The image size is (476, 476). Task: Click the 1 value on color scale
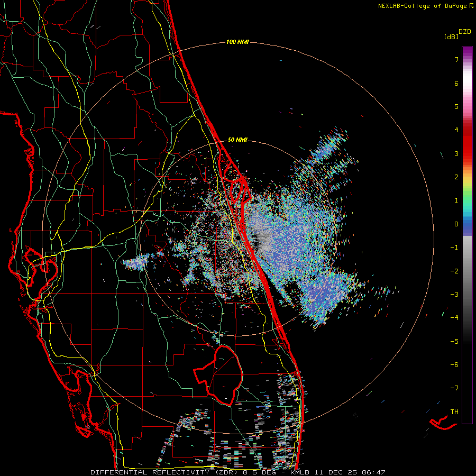[x=456, y=200]
